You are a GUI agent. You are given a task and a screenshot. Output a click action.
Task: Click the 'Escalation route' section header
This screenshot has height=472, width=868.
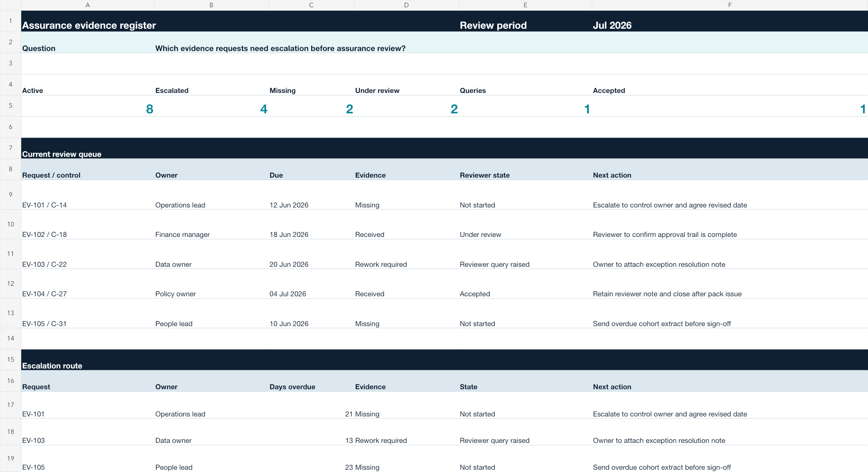88,360
